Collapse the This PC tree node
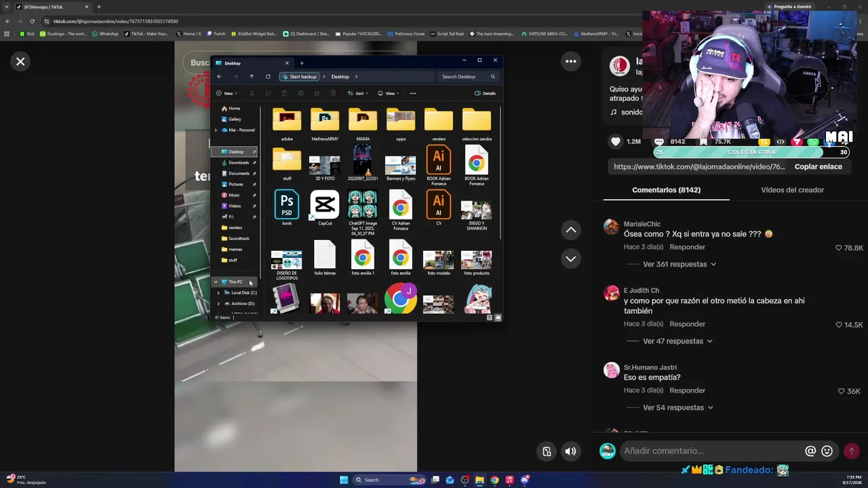868x488 pixels. pos(216,282)
